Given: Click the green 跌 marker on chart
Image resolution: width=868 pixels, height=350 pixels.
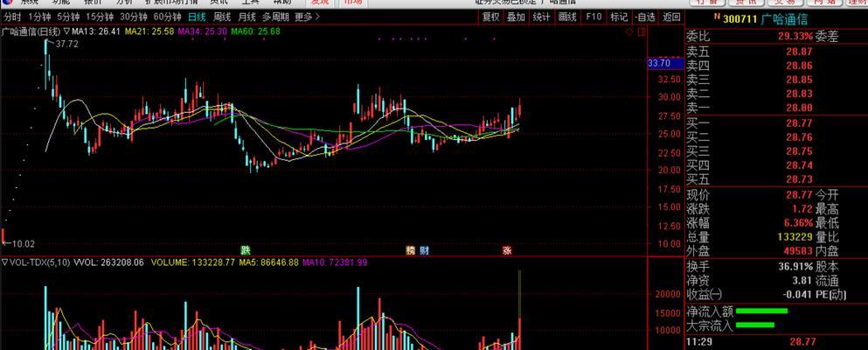Looking at the screenshot, I should [246, 249].
